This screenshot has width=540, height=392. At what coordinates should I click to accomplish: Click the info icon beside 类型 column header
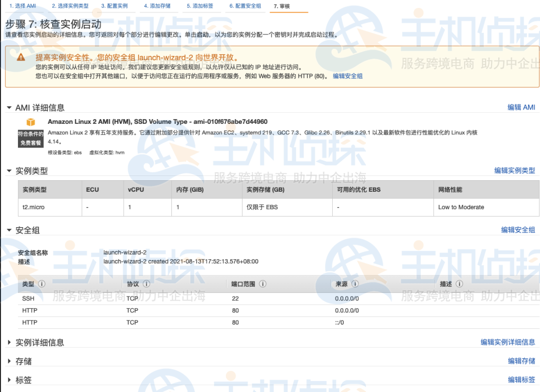pos(41,283)
